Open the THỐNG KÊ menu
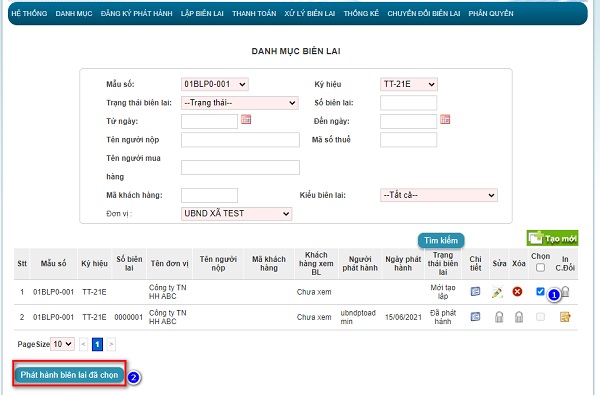Screen dimensions: 600x395 [x=361, y=13]
